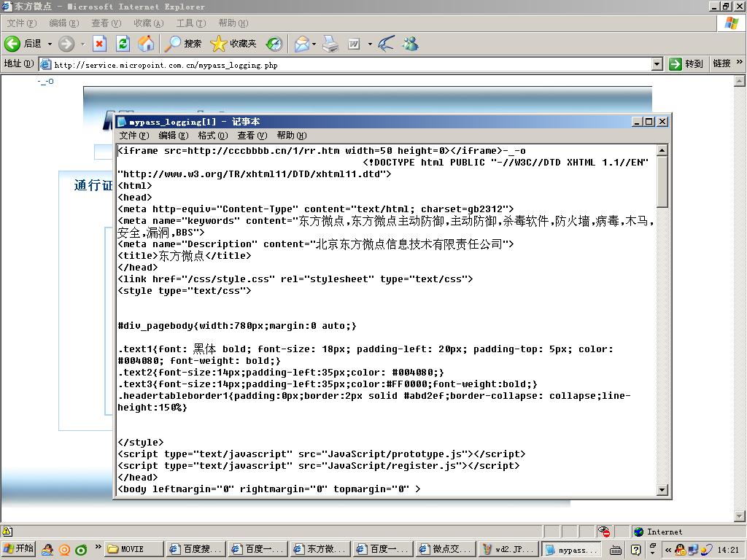
Task: Switch to the MOVIE folder taskbar button
Action: coord(134,550)
